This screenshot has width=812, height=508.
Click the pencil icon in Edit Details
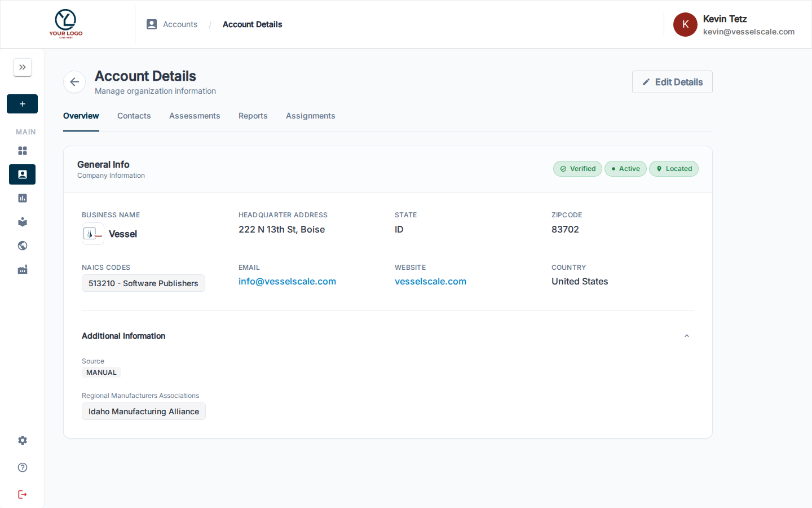(646, 82)
